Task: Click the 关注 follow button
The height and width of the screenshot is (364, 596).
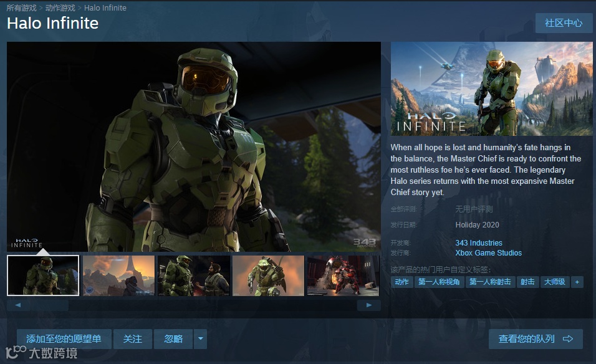Action: pyautogui.click(x=133, y=339)
